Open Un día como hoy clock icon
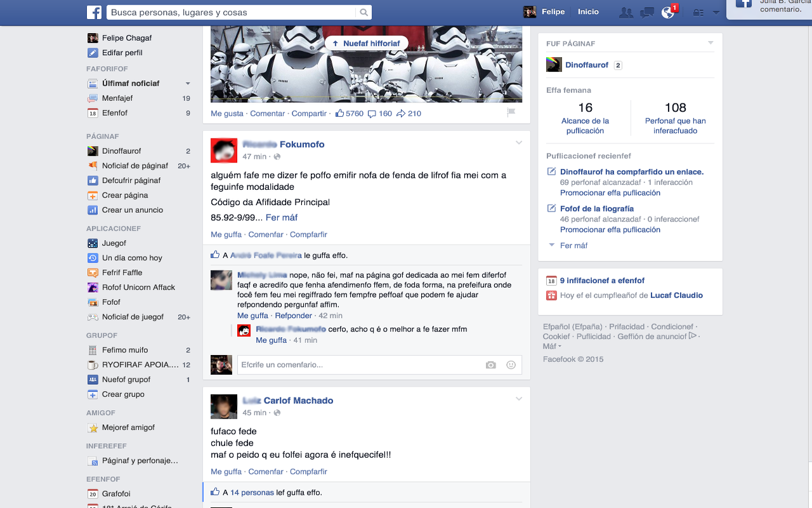 click(x=93, y=258)
